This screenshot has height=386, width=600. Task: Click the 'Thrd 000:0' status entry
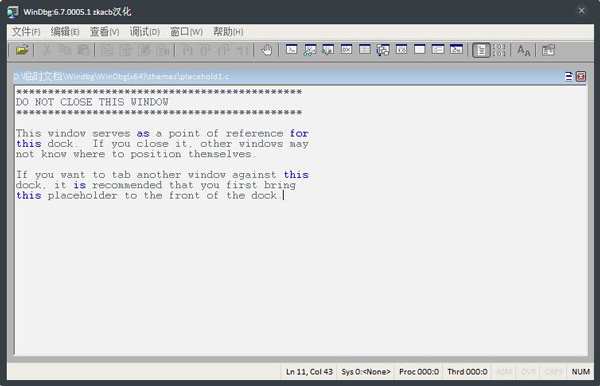(467, 372)
